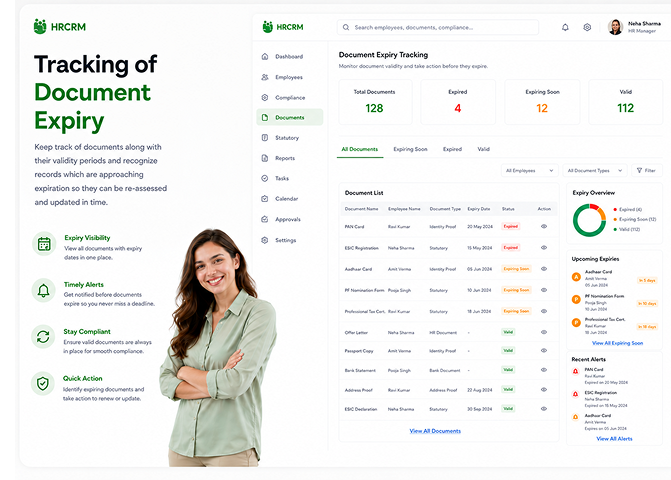
Task: Click the Tasks checkmark icon in sidebar
Action: click(x=264, y=178)
